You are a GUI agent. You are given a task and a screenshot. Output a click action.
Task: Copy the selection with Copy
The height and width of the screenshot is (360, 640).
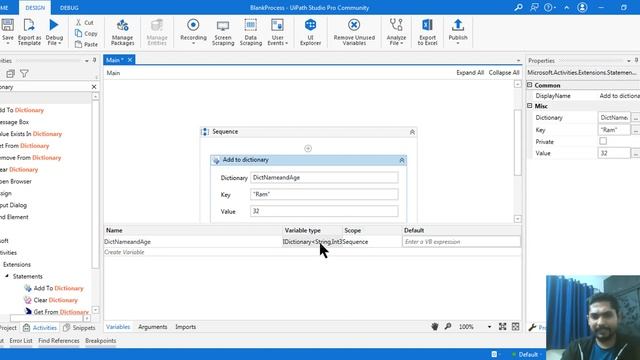(x=86, y=33)
